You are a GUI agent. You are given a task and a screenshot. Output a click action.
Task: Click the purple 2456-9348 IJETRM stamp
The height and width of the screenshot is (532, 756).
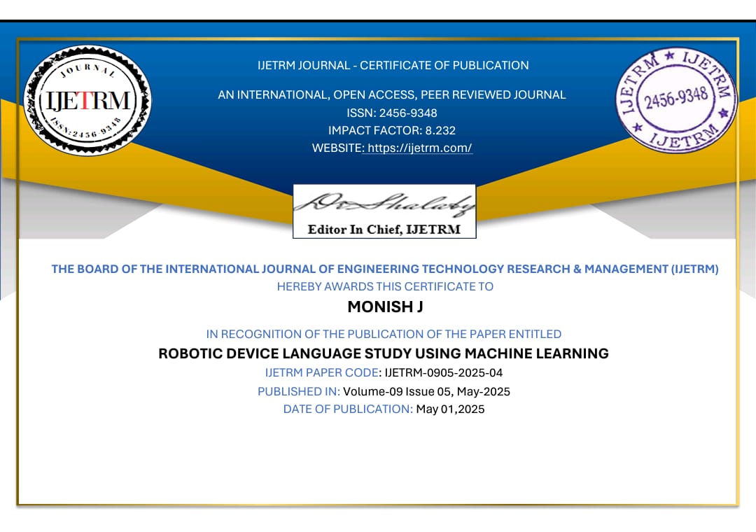676,99
